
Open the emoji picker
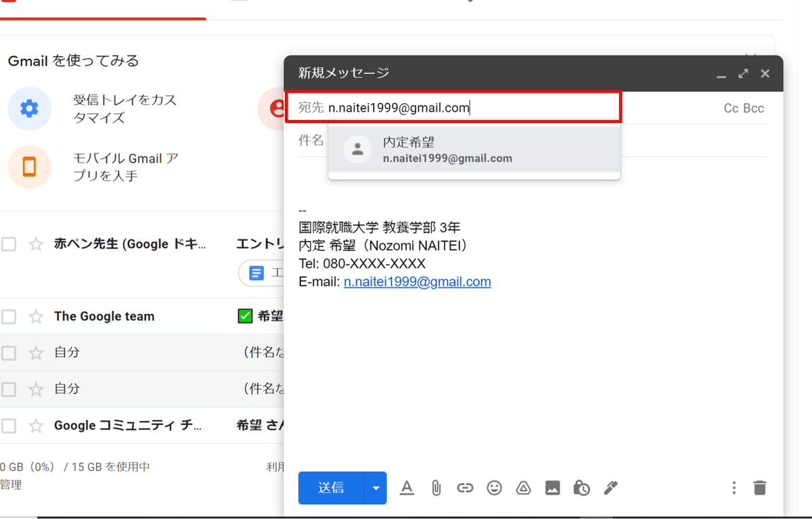tap(494, 488)
